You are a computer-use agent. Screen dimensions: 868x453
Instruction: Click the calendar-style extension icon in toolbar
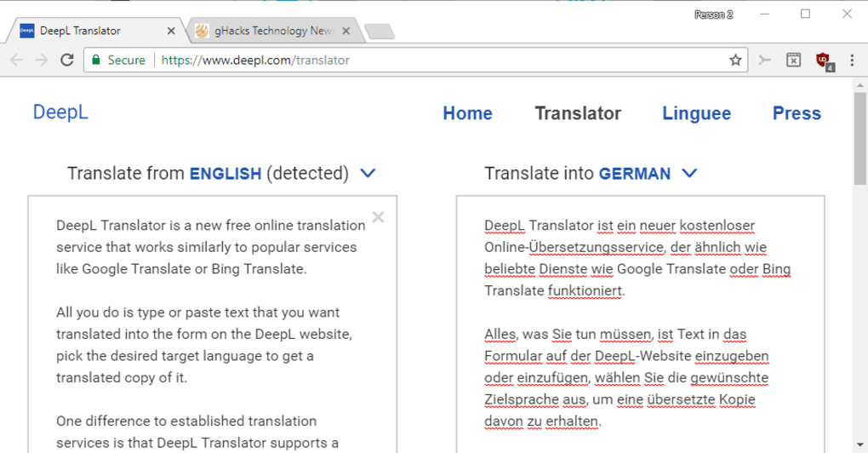(x=793, y=60)
